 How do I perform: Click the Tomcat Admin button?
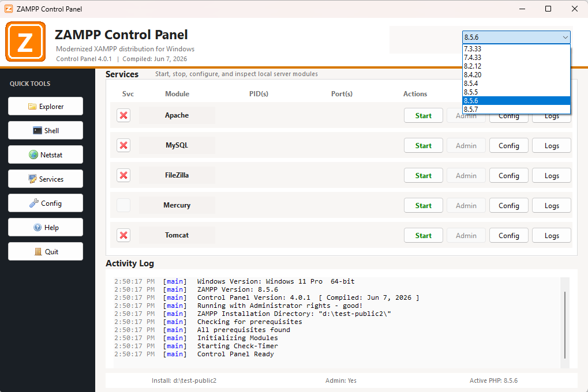(466, 235)
